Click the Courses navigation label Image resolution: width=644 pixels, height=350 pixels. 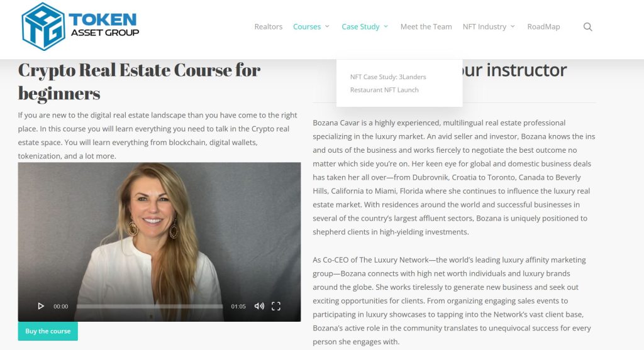point(307,26)
